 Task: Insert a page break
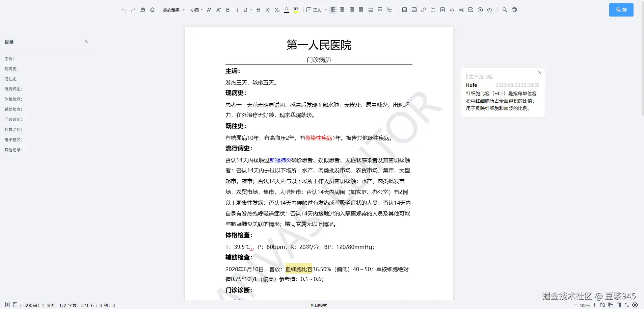[461, 10]
